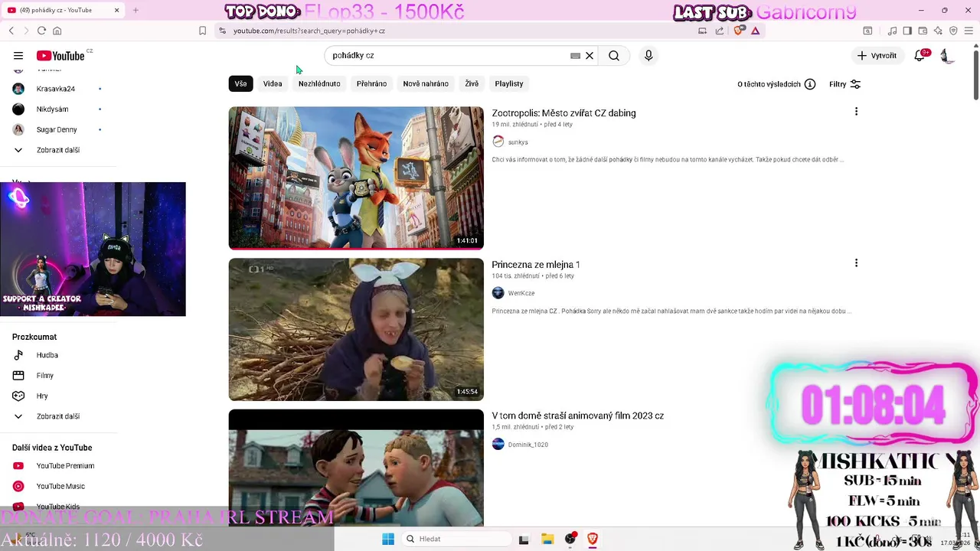Click the taskbar Hledat search box
This screenshot has height=551, width=980.
point(456,539)
